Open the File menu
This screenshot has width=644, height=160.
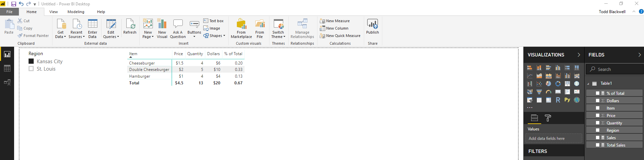pos(9,12)
